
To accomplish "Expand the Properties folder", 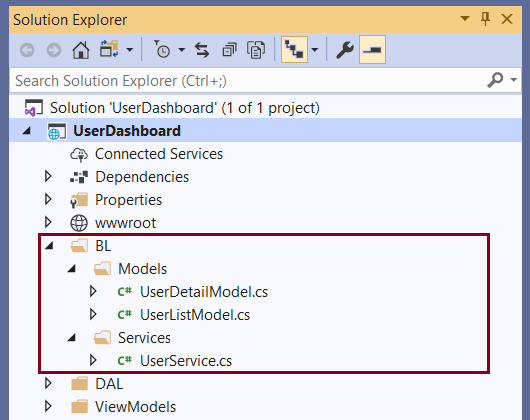I will coord(48,199).
